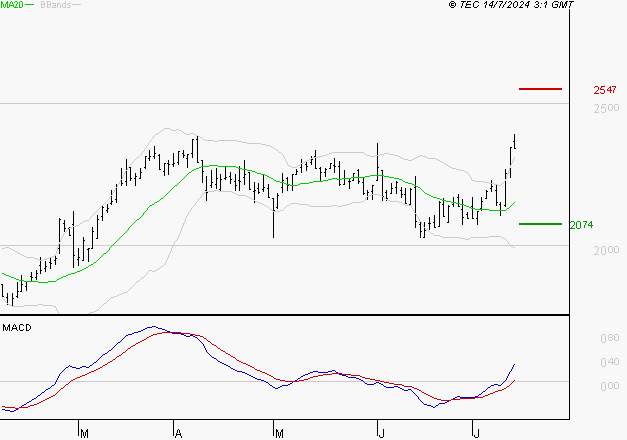Image resolution: width=627 pixels, height=440 pixels.
Task: Click the first J month marker (June)
Action: coord(382,434)
